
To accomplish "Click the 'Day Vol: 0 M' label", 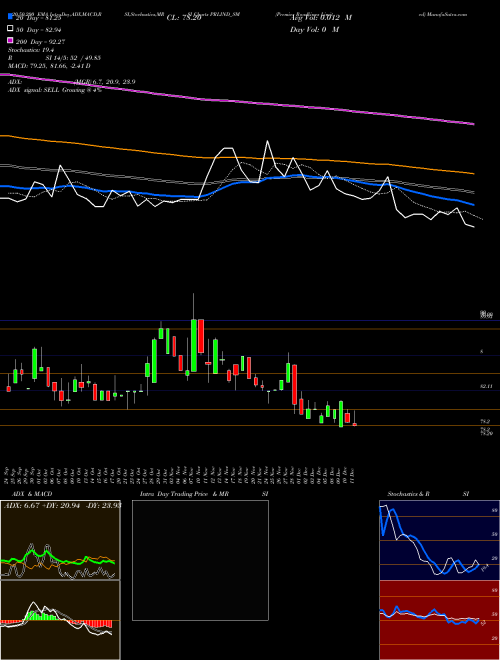I will (x=314, y=30).
